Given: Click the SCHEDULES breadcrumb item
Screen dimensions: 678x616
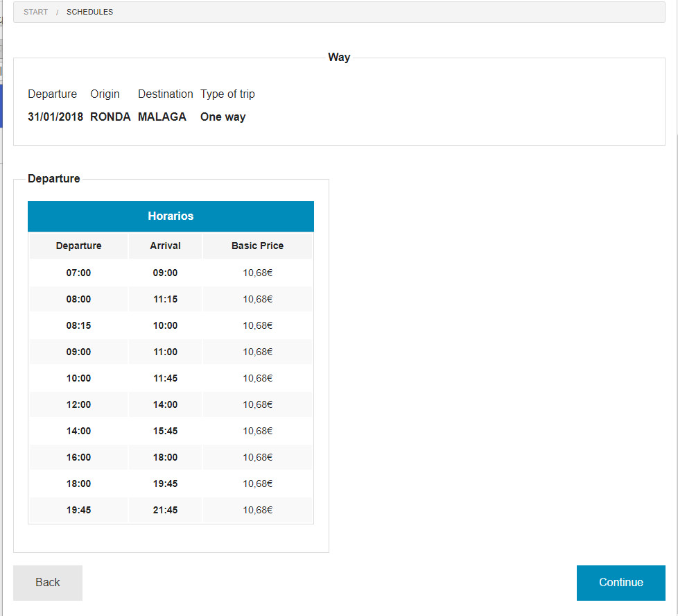Looking at the screenshot, I should 89,12.
